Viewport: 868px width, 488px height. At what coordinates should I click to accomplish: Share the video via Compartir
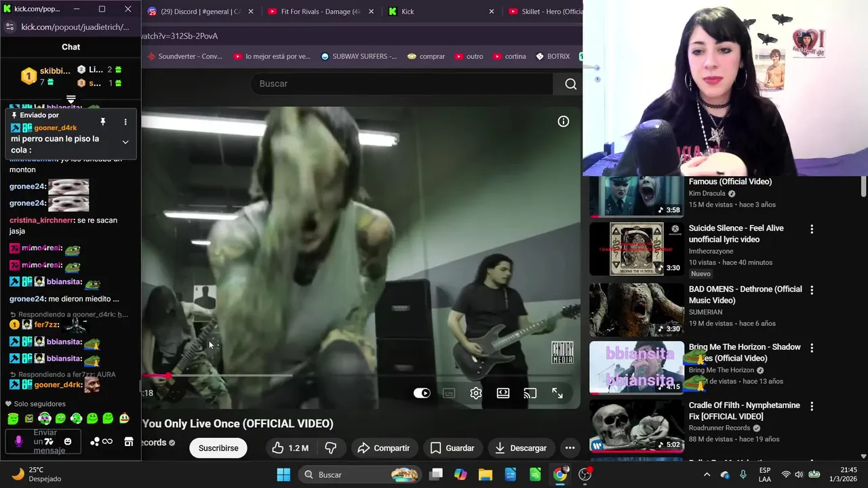point(384,448)
